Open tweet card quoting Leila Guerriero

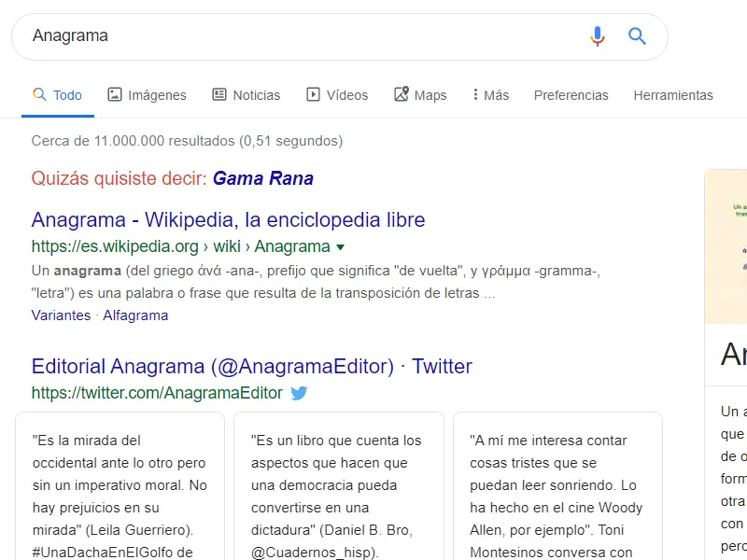[120, 486]
